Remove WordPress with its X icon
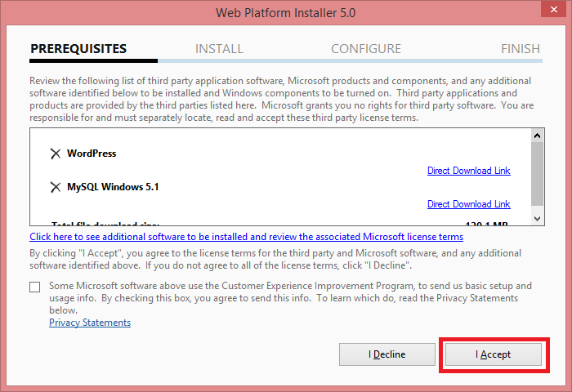The image size is (572, 392). pos(56,154)
